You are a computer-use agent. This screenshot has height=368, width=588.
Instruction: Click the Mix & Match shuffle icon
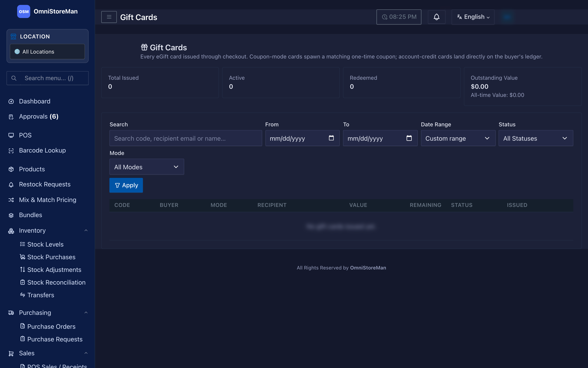point(11,200)
